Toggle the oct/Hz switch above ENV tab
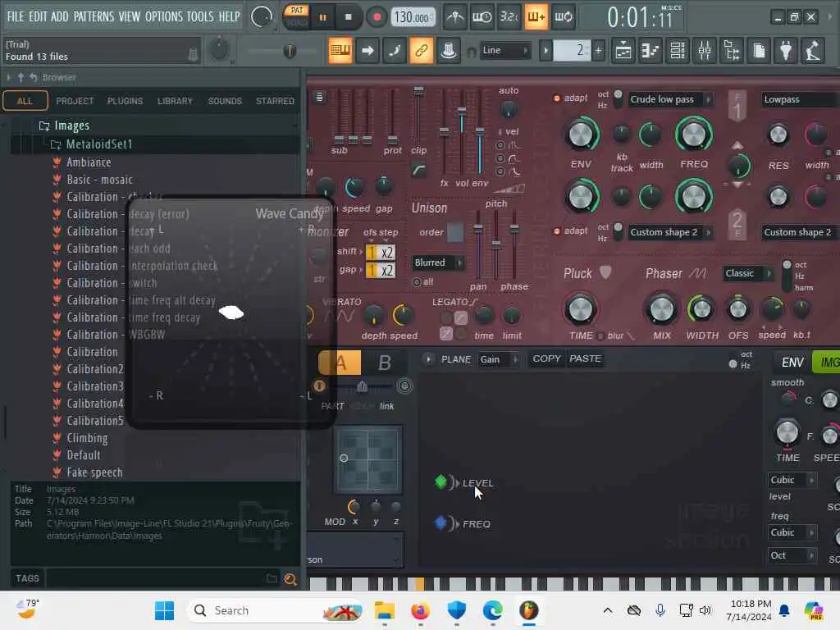840x630 pixels. point(733,362)
